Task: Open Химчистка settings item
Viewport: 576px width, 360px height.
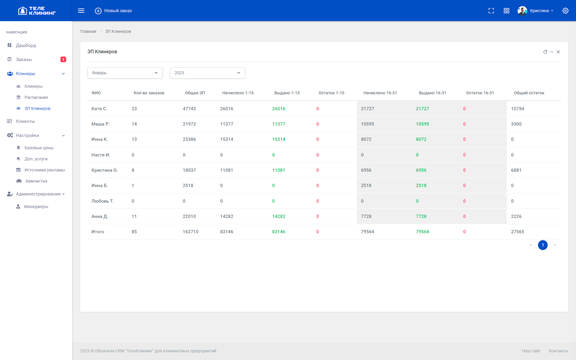Action: coord(36,181)
